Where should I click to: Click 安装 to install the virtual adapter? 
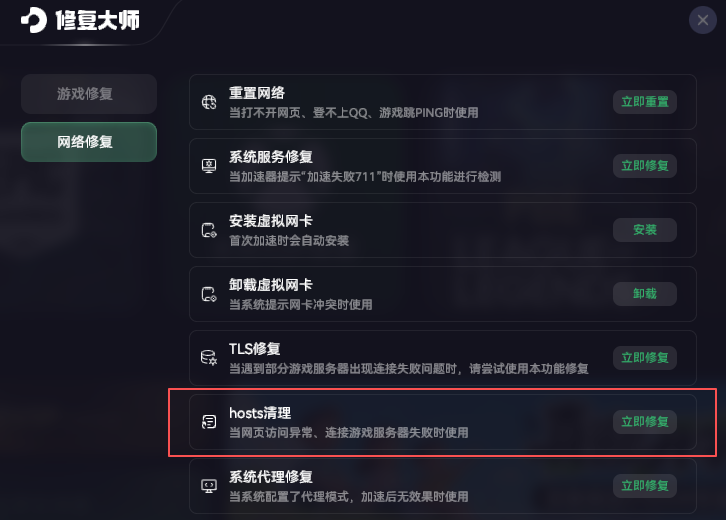click(645, 230)
